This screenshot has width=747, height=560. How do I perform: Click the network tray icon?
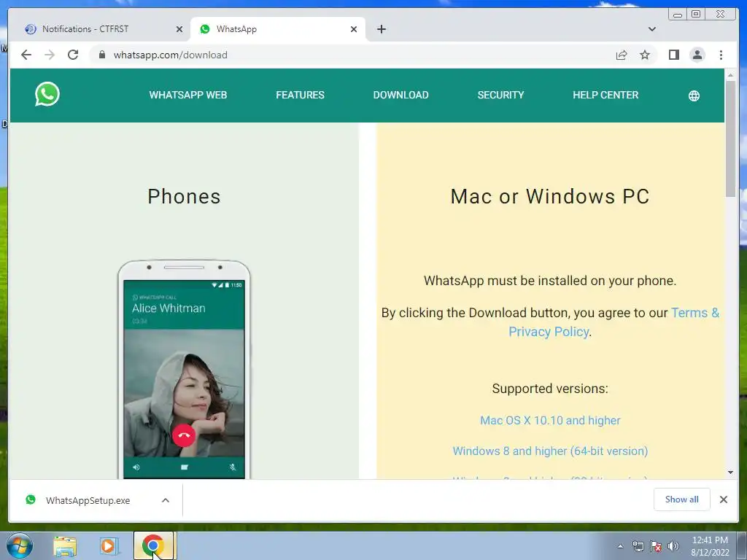[638, 546]
